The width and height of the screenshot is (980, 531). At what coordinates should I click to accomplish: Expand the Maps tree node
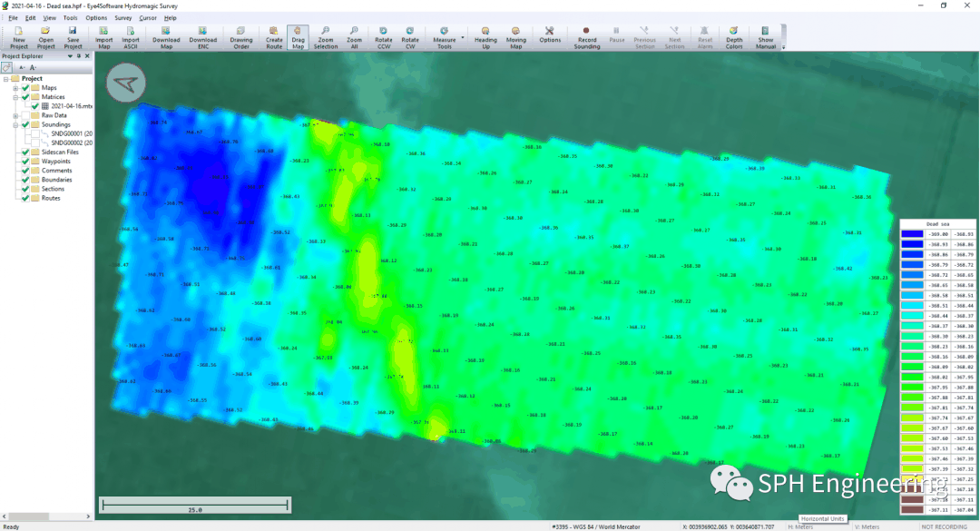(15, 88)
